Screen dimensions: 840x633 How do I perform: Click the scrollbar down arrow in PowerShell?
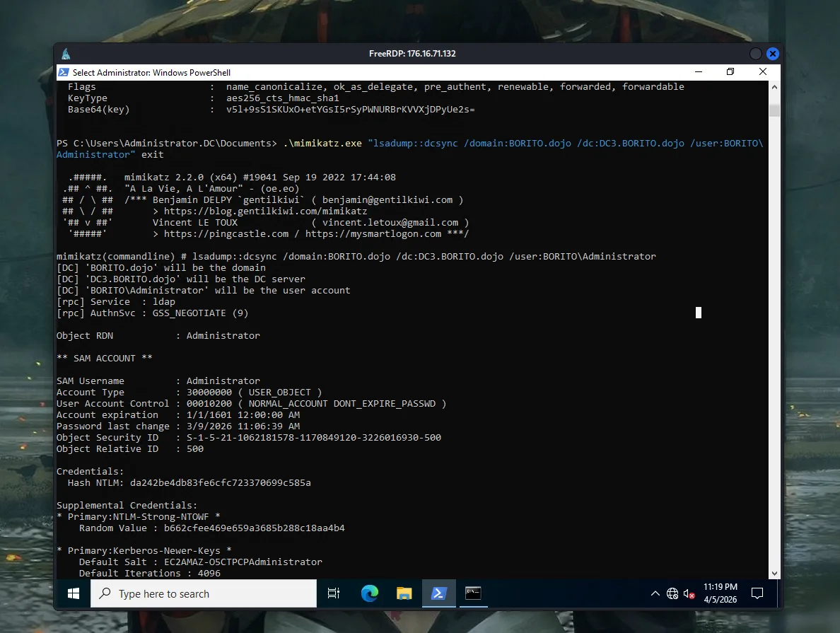click(x=774, y=573)
